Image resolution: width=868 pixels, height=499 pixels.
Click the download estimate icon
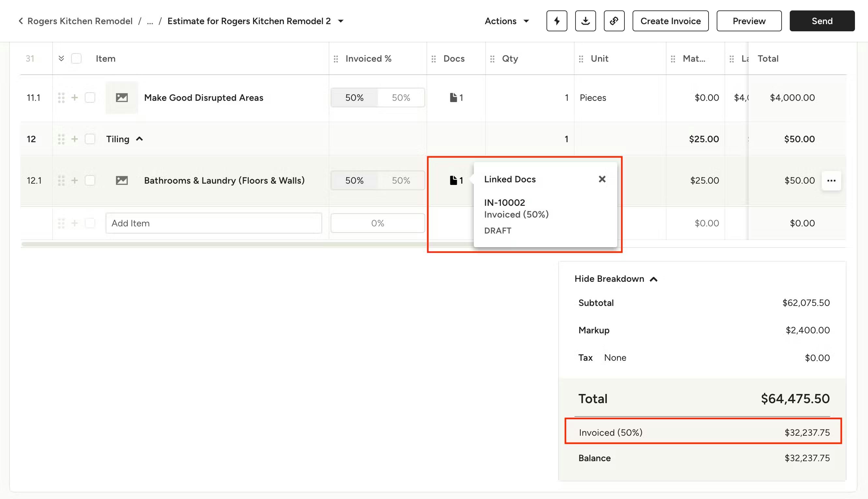585,21
